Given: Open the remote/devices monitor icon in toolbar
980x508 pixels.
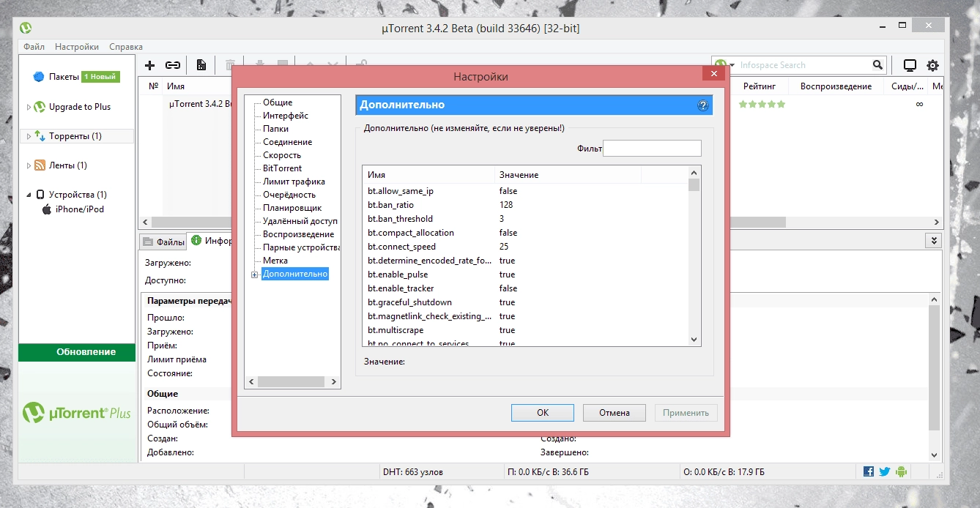Looking at the screenshot, I should [910, 65].
